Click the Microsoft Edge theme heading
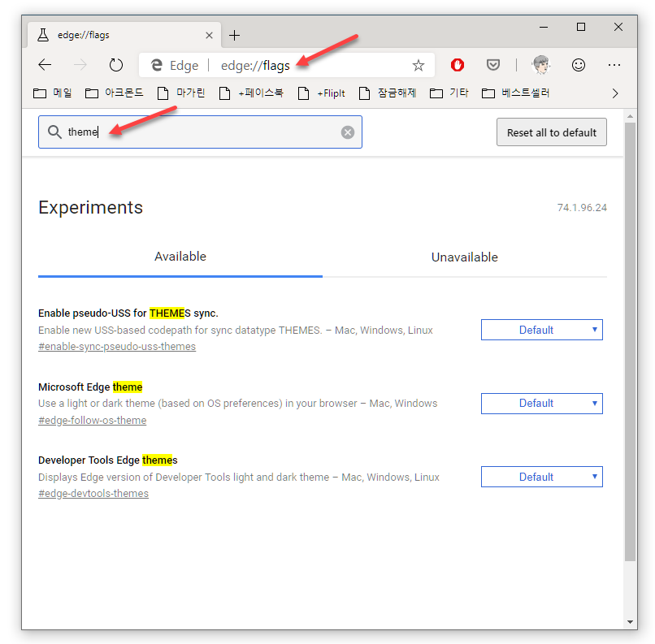The width and height of the screenshot is (655, 644). coord(90,387)
